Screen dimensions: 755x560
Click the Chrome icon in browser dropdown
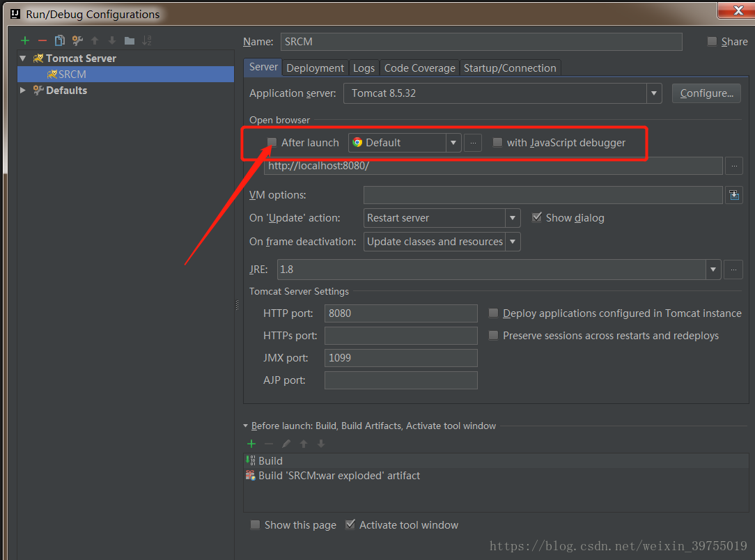tap(357, 143)
